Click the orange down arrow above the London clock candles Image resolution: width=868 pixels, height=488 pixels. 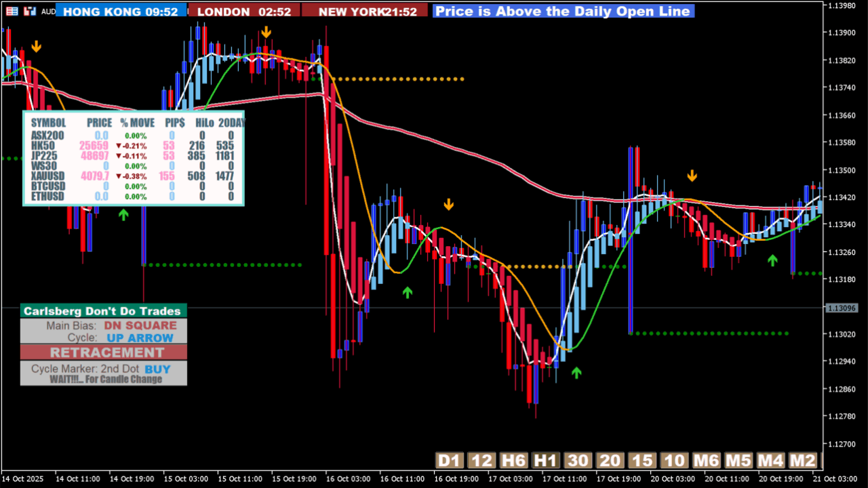click(x=267, y=32)
